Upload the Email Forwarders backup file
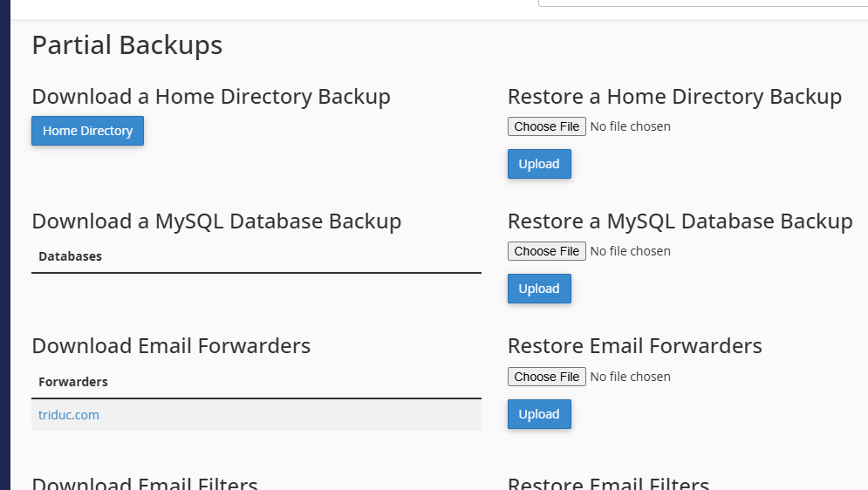The width and height of the screenshot is (868, 490). tap(539, 414)
